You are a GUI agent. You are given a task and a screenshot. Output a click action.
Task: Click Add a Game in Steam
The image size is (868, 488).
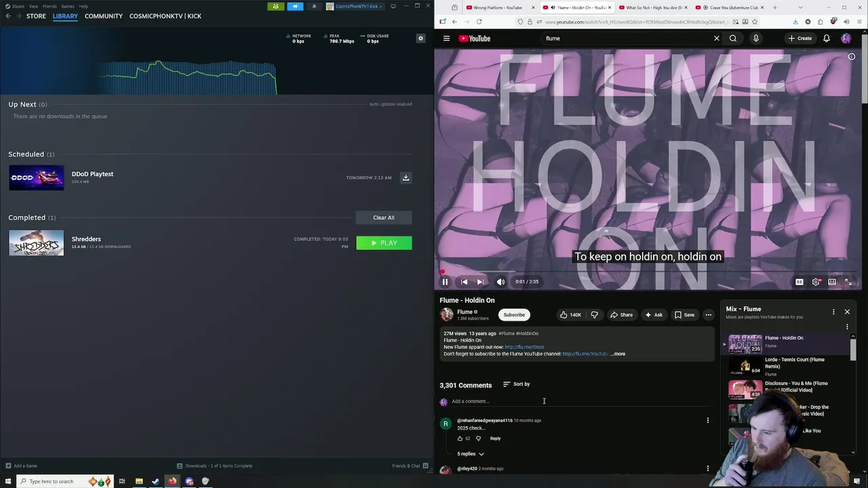21,466
